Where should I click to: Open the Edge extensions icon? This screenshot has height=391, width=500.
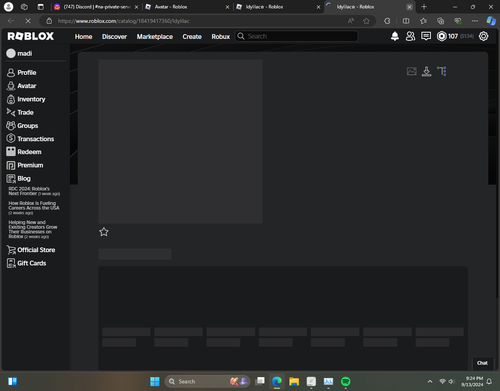387,21
